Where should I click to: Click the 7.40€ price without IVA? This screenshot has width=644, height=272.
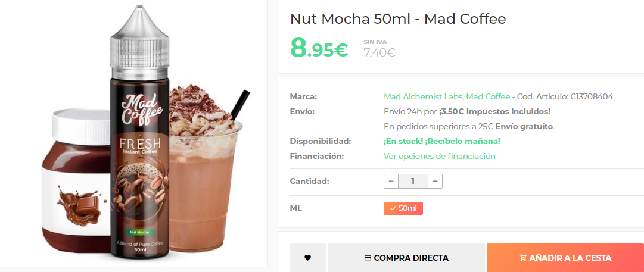pyautogui.click(x=379, y=52)
